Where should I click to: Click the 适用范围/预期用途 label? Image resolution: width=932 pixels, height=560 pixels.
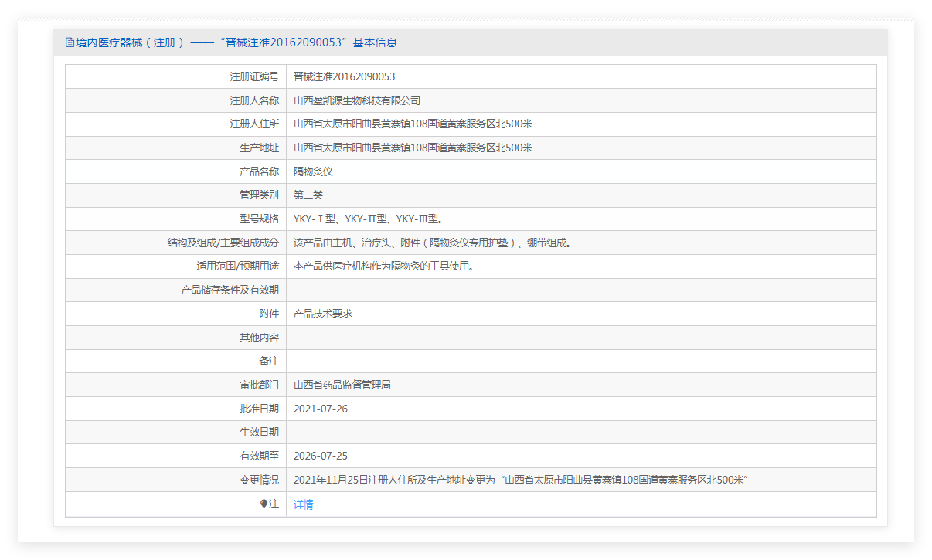(x=238, y=266)
